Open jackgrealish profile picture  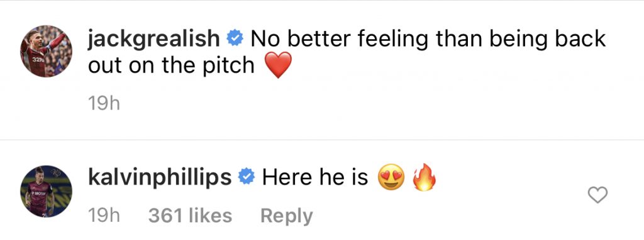[46, 51]
